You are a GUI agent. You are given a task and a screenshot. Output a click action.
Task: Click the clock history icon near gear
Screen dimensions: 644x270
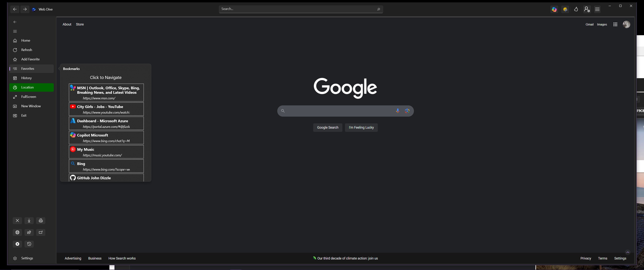tap(29, 244)
